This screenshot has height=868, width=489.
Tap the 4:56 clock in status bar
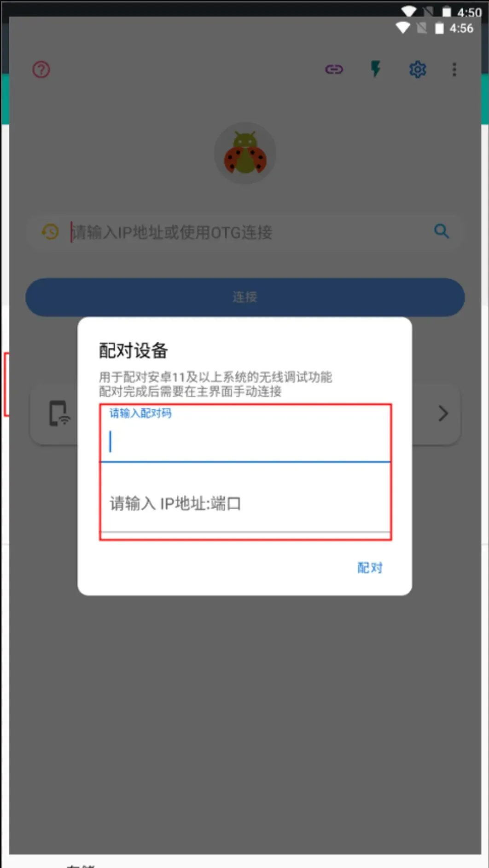tap(461, 29)
